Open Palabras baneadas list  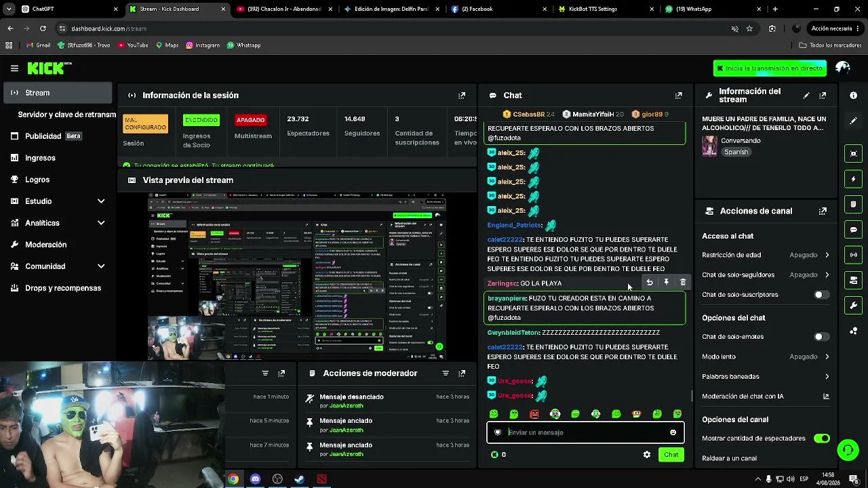(766, 377)
